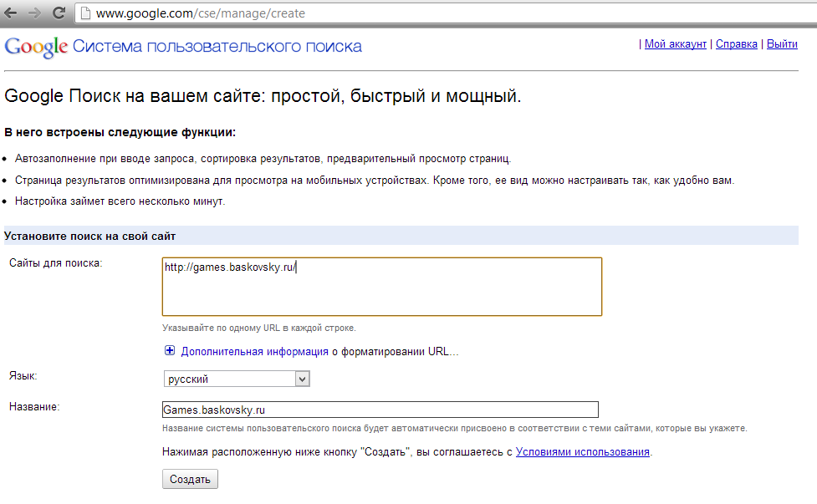Click the label Язык:
Viewport: 817px width, 504px height.
(x=23, y=375)
